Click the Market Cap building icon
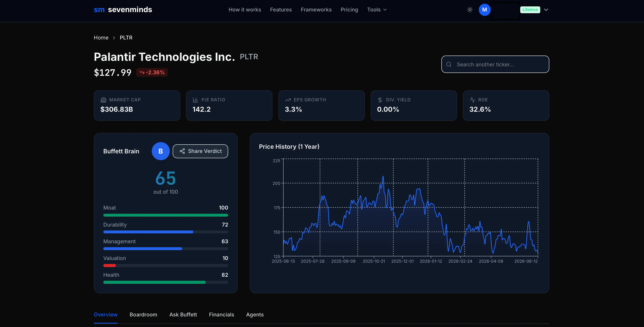Image resolution: width=644 pixels, height=327 pixels. (x=103, y=100)
